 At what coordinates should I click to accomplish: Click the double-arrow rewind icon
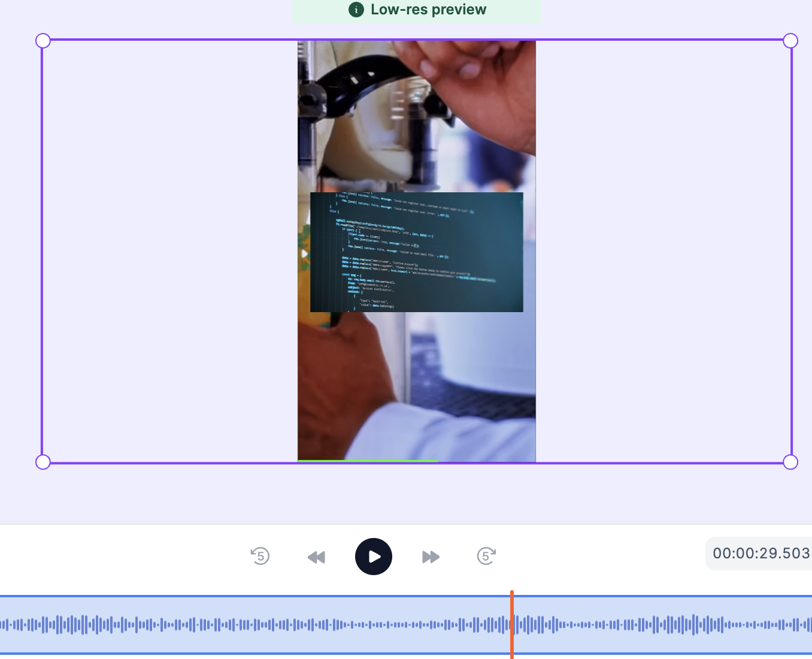coord(316,557)
